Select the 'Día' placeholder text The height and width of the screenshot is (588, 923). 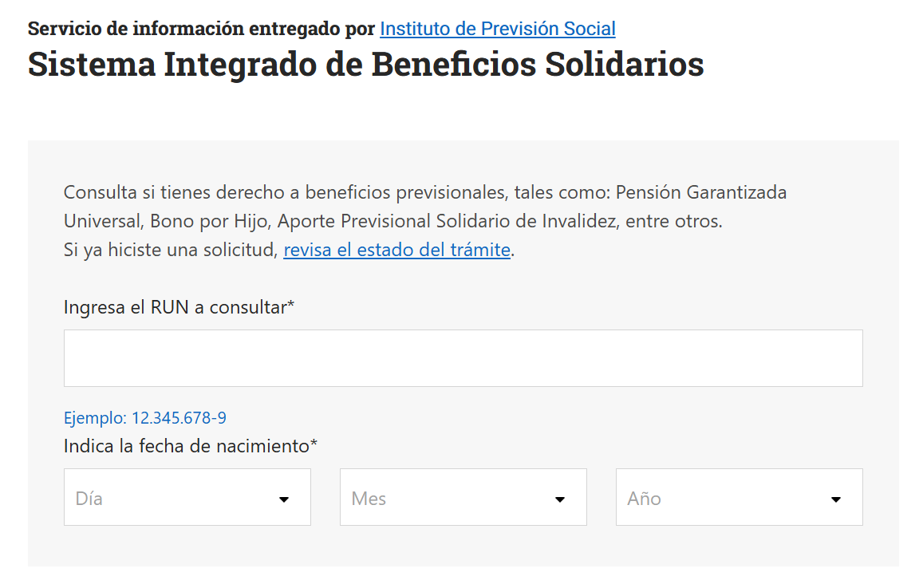pos(89,499)
